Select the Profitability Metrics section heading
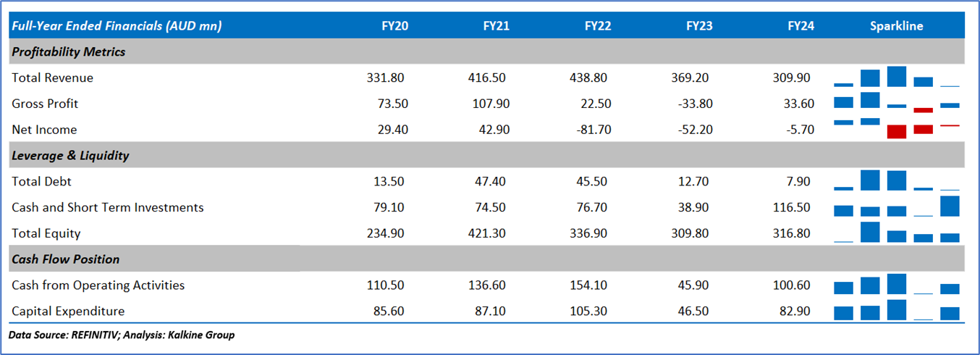This screenshot has width=980, height=355. click(x=69, y=52)
